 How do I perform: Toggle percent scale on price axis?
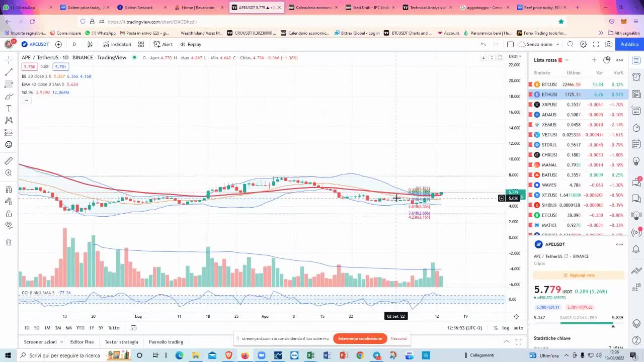click(x=496, y=328)
